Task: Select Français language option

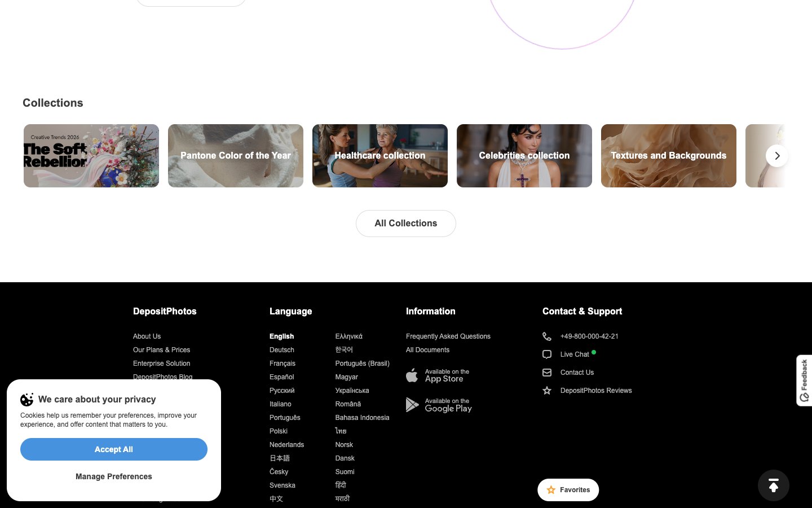Action: click(x=283, y=364)
